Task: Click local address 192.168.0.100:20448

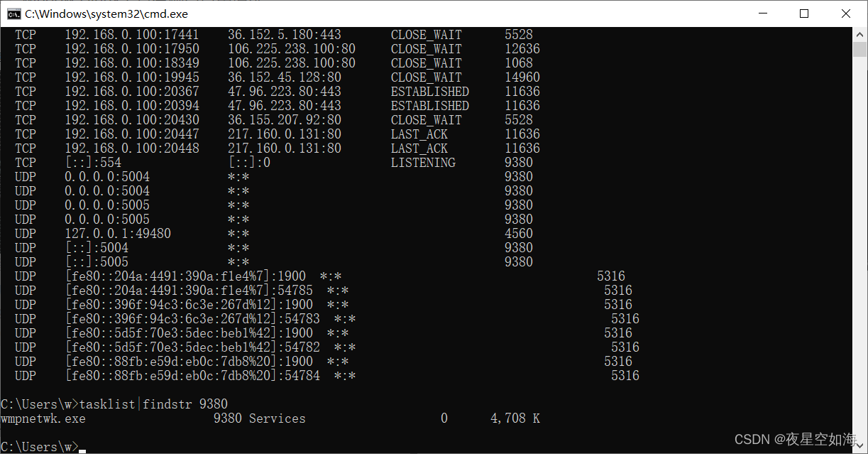Action: click(132, 148)
